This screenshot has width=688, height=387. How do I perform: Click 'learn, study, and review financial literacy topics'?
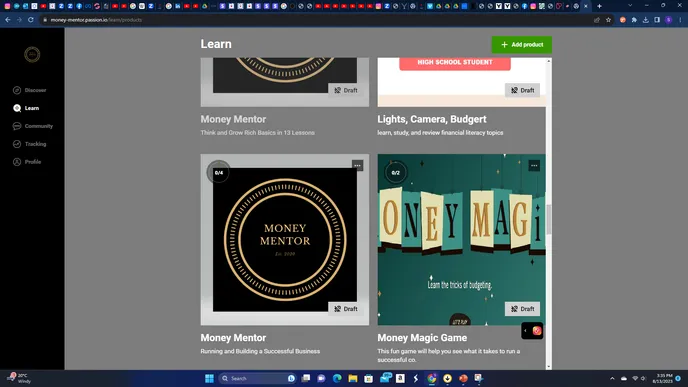[440, 133]
